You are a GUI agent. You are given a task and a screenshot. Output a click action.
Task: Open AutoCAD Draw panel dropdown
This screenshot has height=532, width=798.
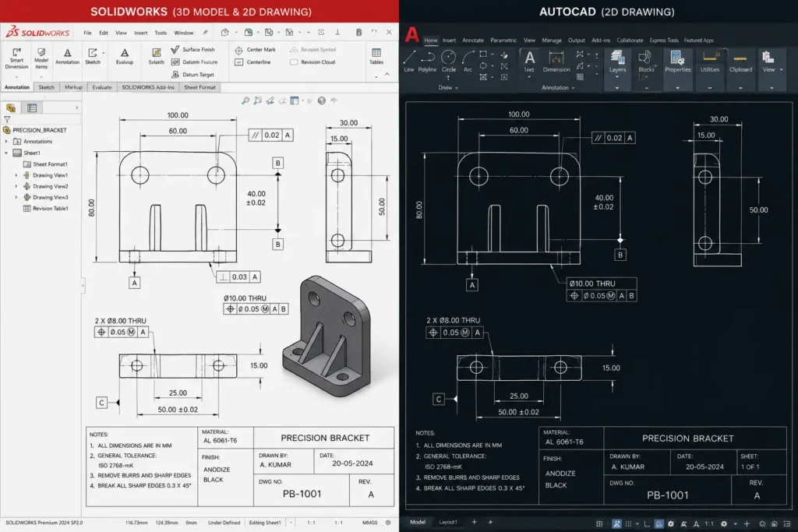[x=448, y=87]
